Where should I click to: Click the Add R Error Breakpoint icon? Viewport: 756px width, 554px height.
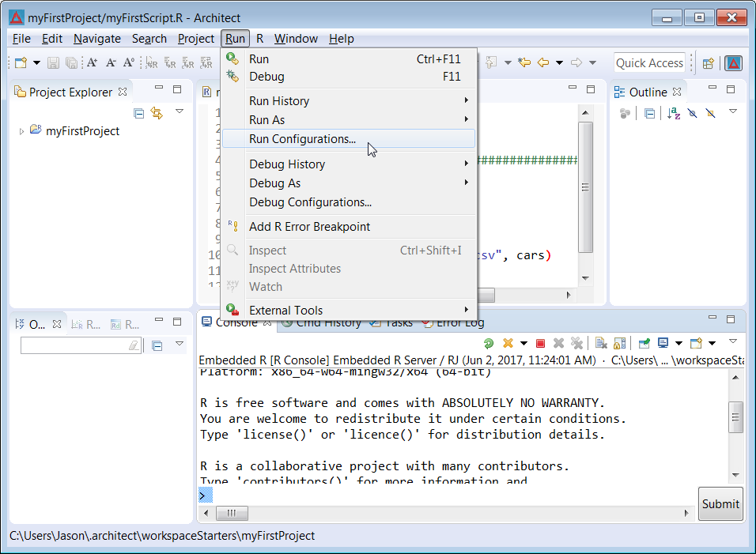[232, 226]
